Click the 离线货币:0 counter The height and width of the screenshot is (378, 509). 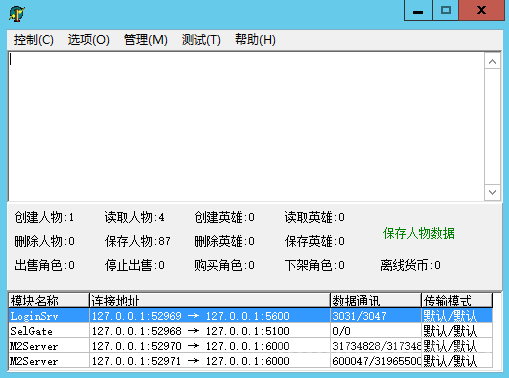[x=411, y=265]
